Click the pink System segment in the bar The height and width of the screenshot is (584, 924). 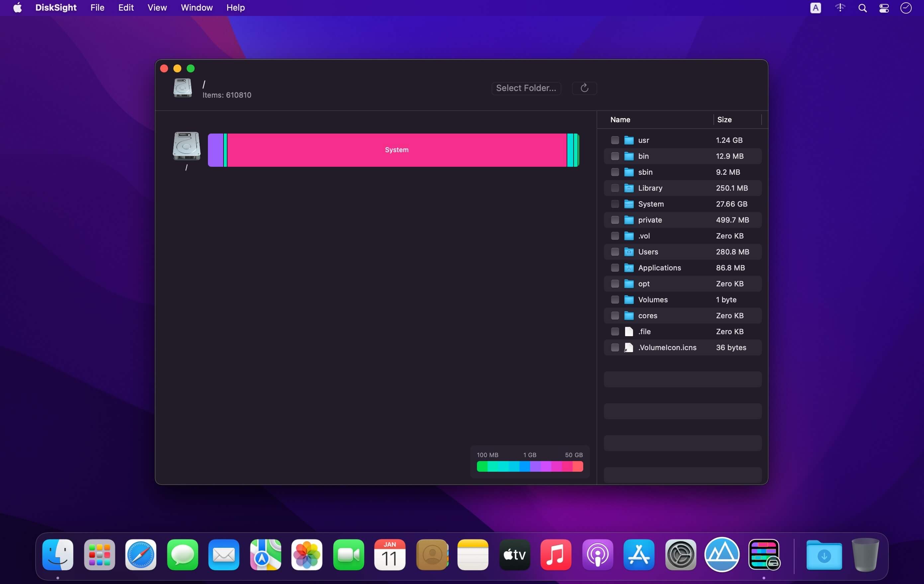tap(396, 150)
